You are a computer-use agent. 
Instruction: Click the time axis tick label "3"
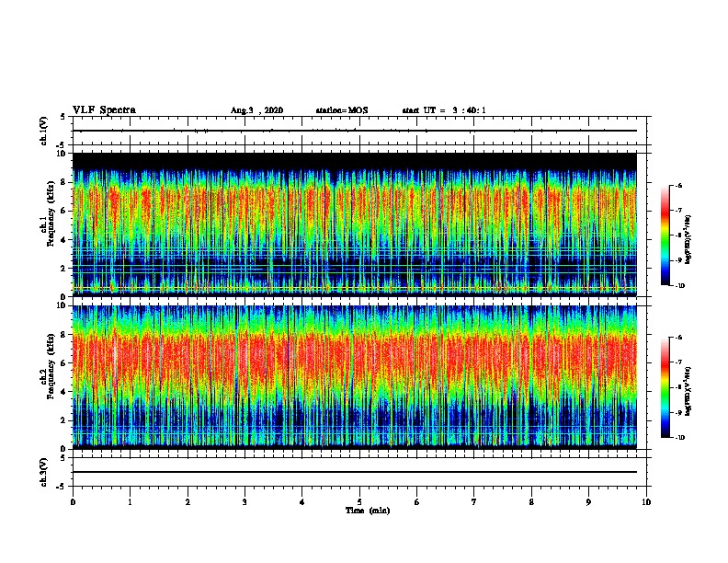[x=245, y=502]
